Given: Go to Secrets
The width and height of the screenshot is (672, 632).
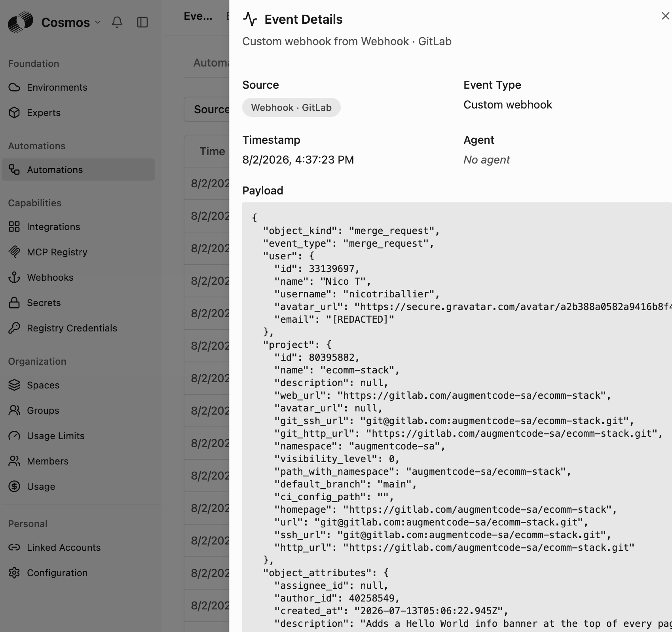Looking at the screenshot, I should [x=78, y=303].
